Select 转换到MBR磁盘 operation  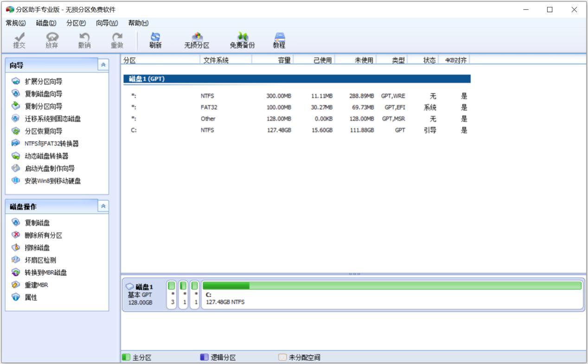[x=39, y=273]
